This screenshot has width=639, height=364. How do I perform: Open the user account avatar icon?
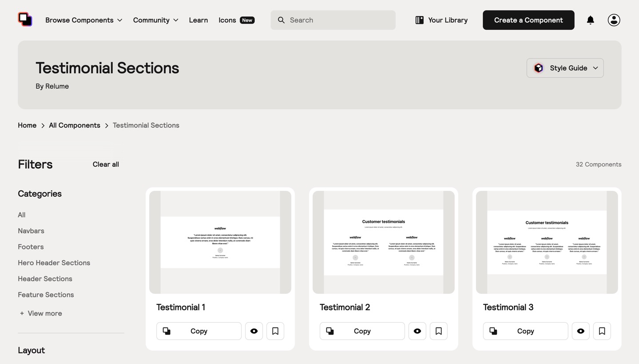point(614,20)
